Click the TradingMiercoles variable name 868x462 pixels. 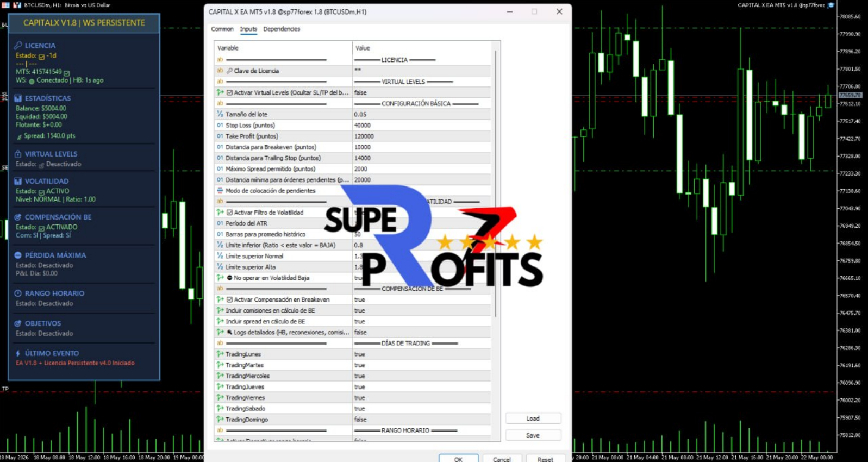[247, 376]
